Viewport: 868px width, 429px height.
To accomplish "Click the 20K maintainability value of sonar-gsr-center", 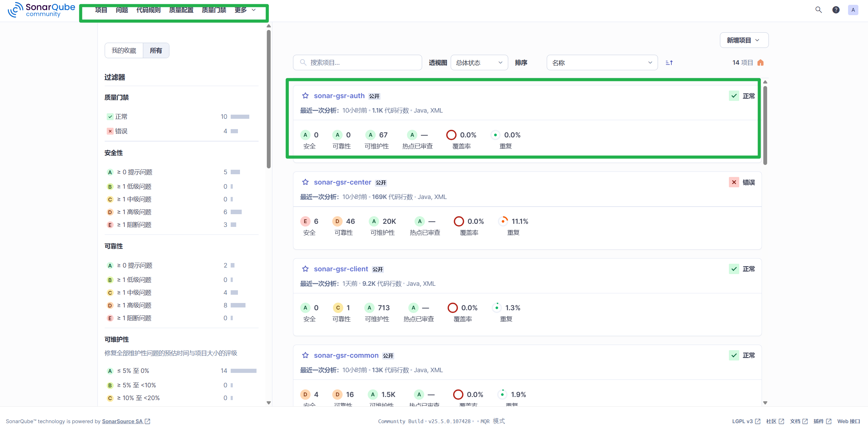I will [389, 221].
